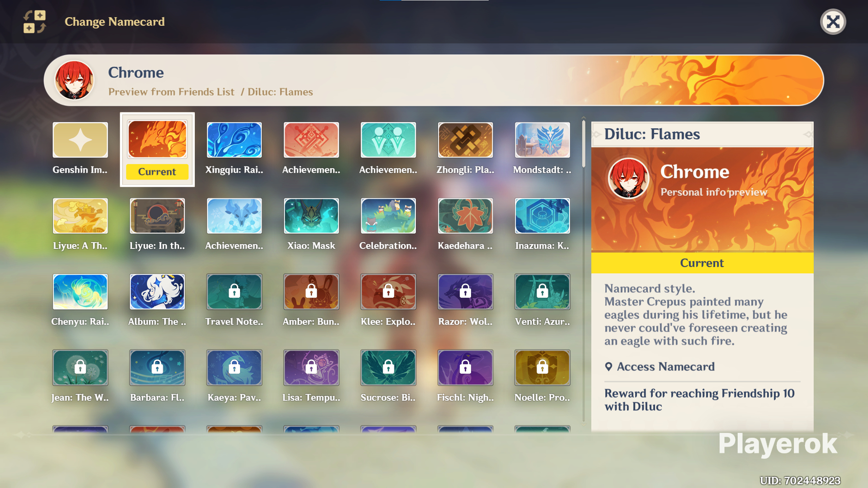Select the locked Fischl: Nigh.. namecard
Image resolution: width=868 pixels, height=488 pixels.
(x=465, y=367)
